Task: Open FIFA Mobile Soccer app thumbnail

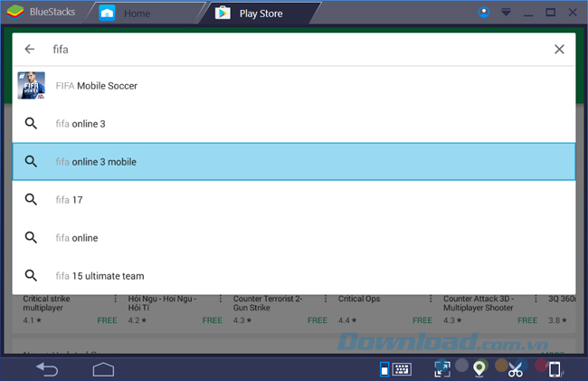Action: click(x=31, y=85)
